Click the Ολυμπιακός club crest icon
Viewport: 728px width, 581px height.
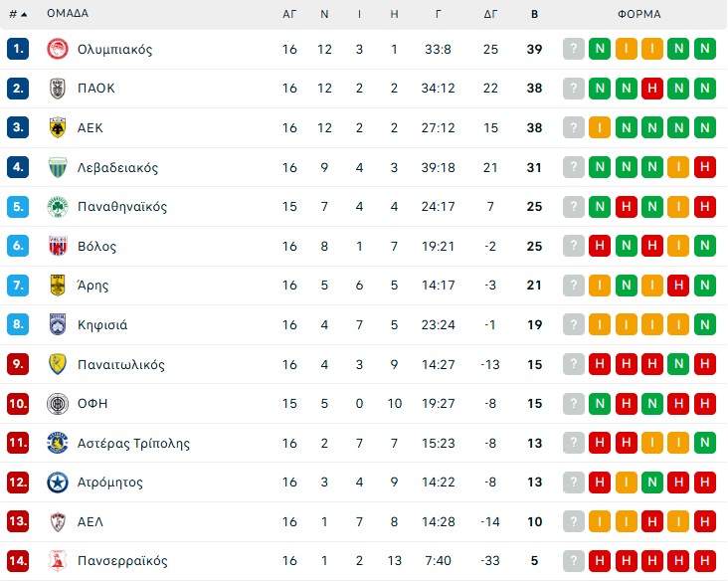[x=57, y=49]
